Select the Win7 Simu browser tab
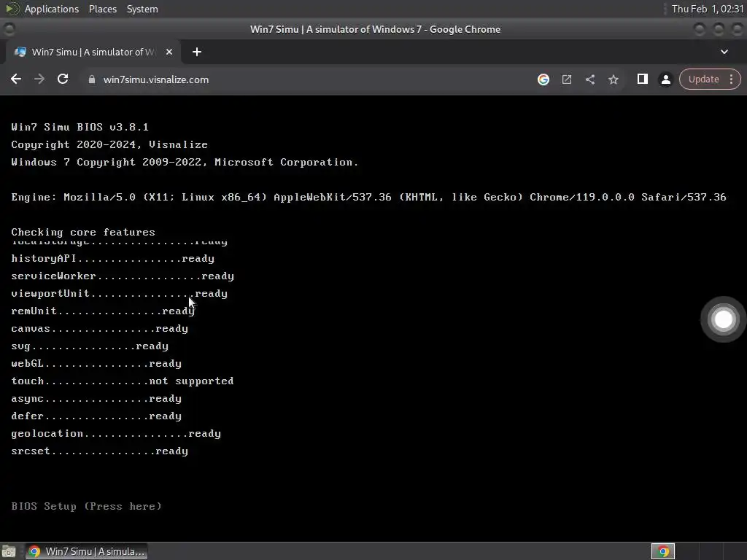This screenshot has height=560, width=747. coord(93,52)
